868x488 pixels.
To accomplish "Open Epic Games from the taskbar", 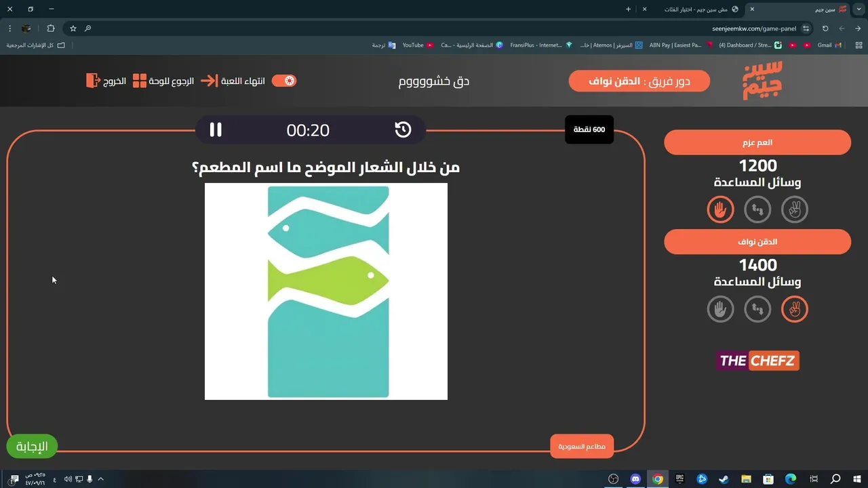I will click(679, 479).
